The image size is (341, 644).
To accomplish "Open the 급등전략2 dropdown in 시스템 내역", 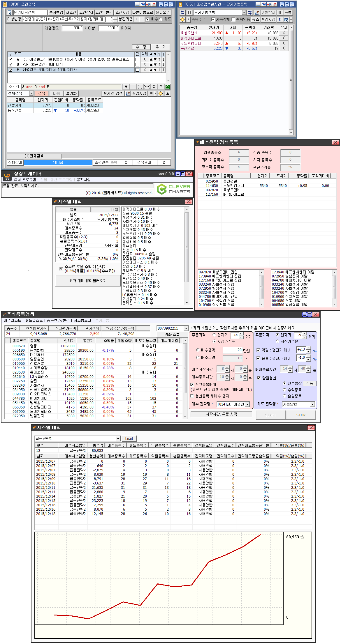I will point(118,438).
